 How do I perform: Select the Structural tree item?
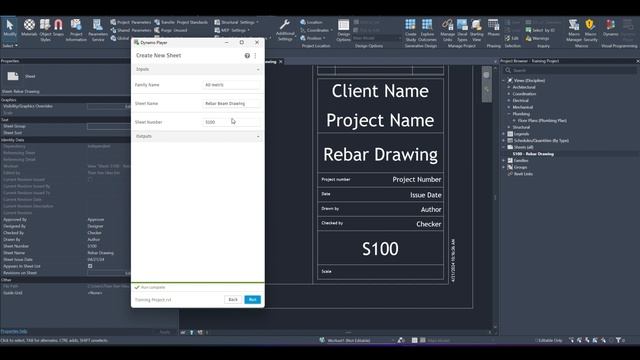(521, 127)
